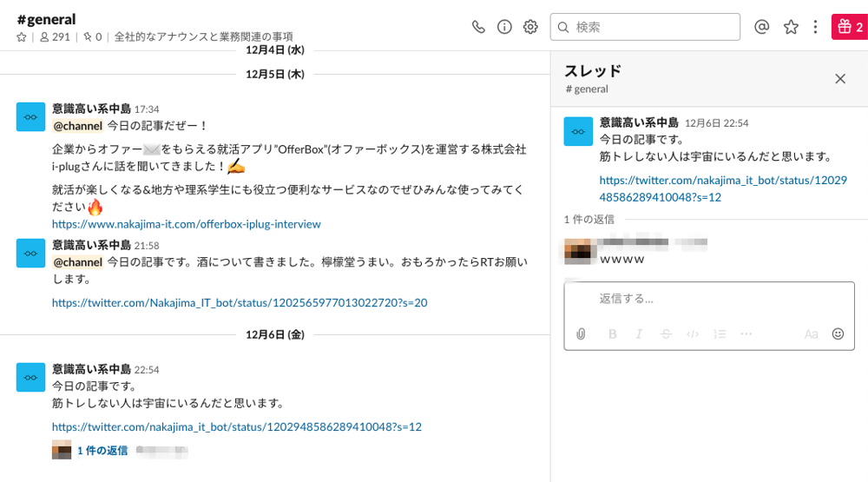Viewport: 868px width, 482px height.
Task: View pinned items count 0
Action: tap(93, 37)
